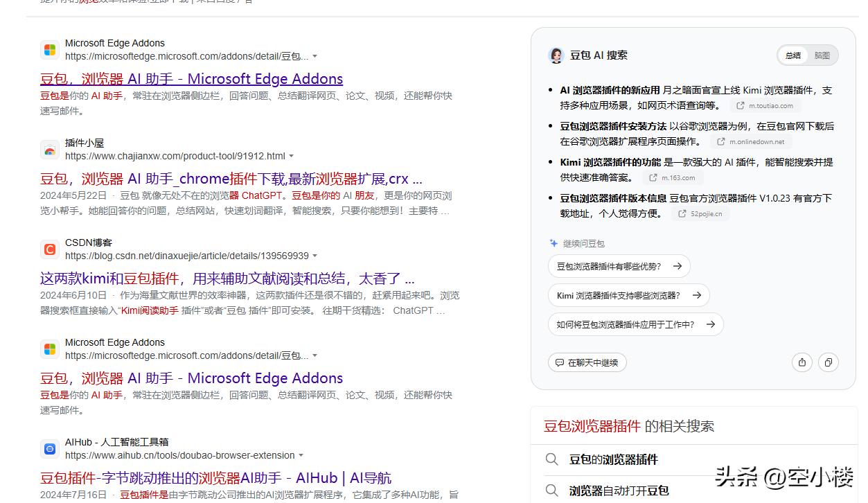The height and width of the screenshot is (503, 868).
Task: Click the Doubao AI search avatar icon
Action: [x=556, y=55]
